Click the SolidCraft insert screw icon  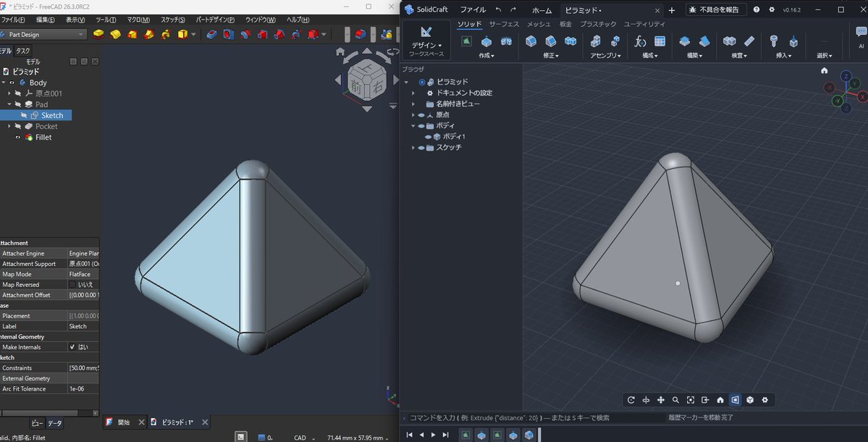(774, 41)
